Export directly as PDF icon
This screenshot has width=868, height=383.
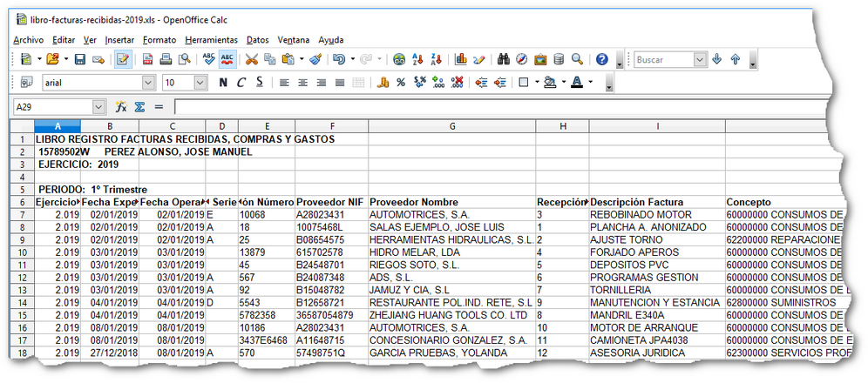coord(148,59)
